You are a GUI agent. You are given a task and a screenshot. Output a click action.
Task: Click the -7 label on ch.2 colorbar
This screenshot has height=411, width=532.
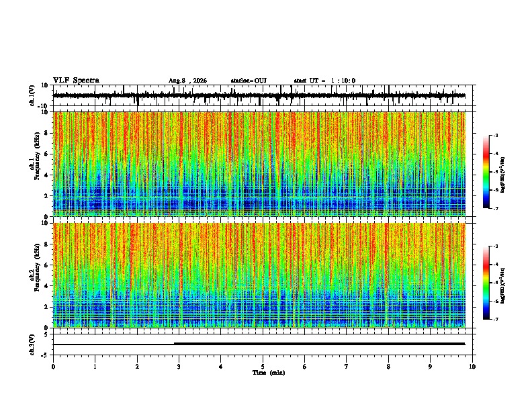pos(495,320)
